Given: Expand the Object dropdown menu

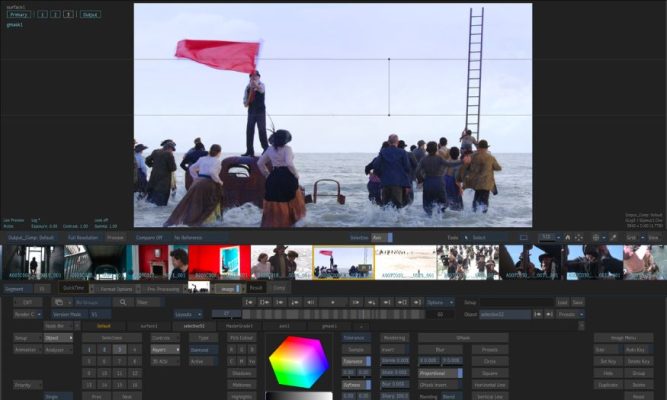Looking at the screenshot, I should coord(58,338).
